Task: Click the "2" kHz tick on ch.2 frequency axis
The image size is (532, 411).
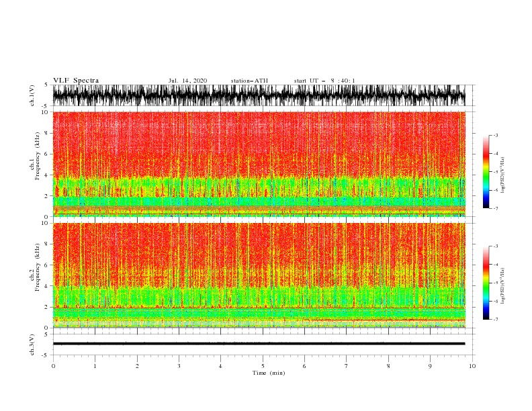Action: pyautogui.click(x=47, y=307)
